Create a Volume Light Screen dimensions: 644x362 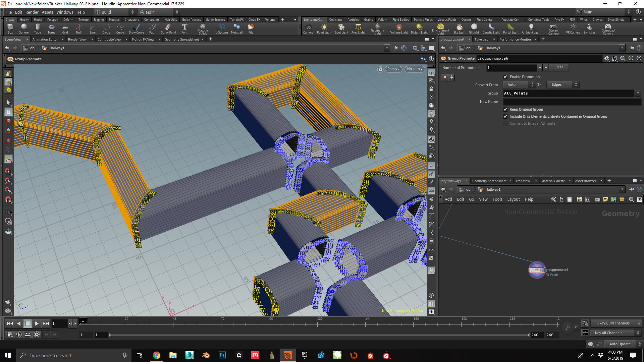[399, 28]
